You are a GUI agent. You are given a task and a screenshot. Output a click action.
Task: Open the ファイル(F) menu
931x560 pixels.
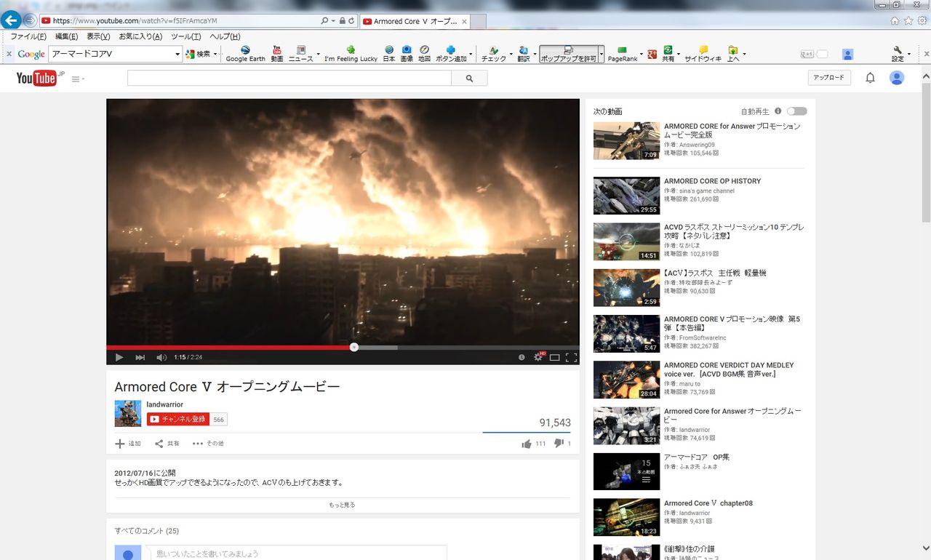[x=28, y=36]
